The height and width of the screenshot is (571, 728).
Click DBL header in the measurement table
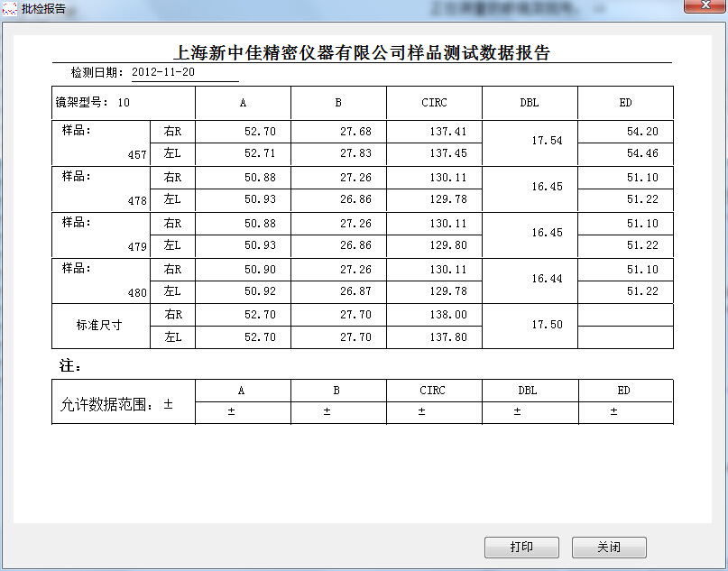(x=530, y=103)
